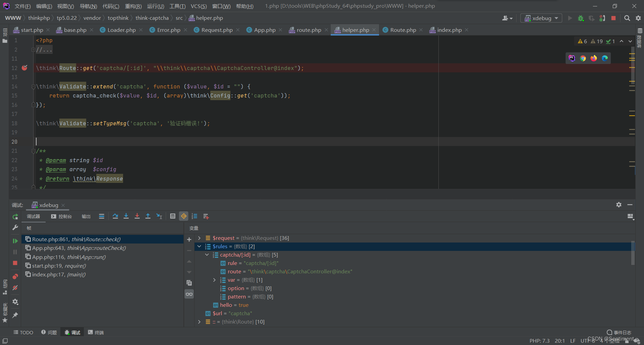
Task: Open debugger wrench settings icon
Action: click(15, 228)
